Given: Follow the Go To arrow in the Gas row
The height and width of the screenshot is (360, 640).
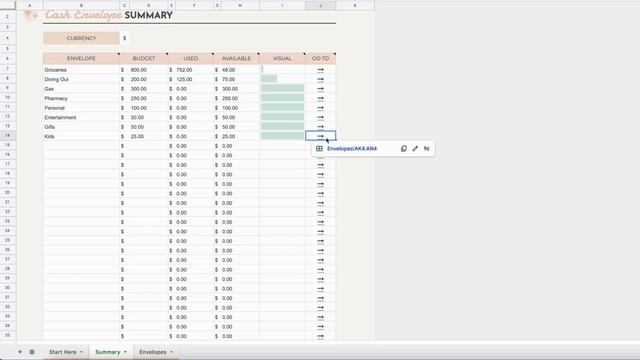Looking at the screenshot, I should [320, 89].
